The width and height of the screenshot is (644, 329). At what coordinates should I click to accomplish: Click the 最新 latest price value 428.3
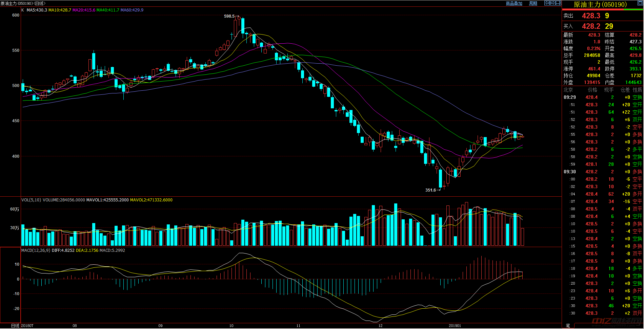[x=594, y=35]
